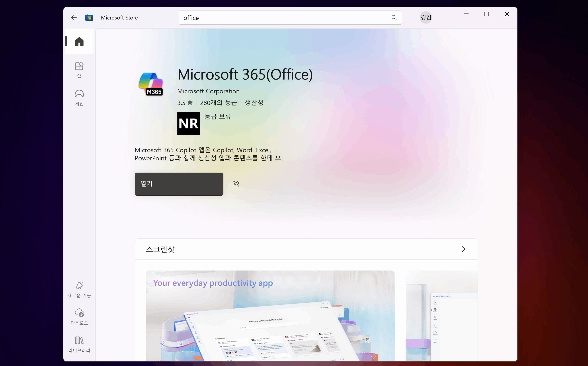
Task: Open the 'Your everyday productivity app' screenshot
Action: 270,316
